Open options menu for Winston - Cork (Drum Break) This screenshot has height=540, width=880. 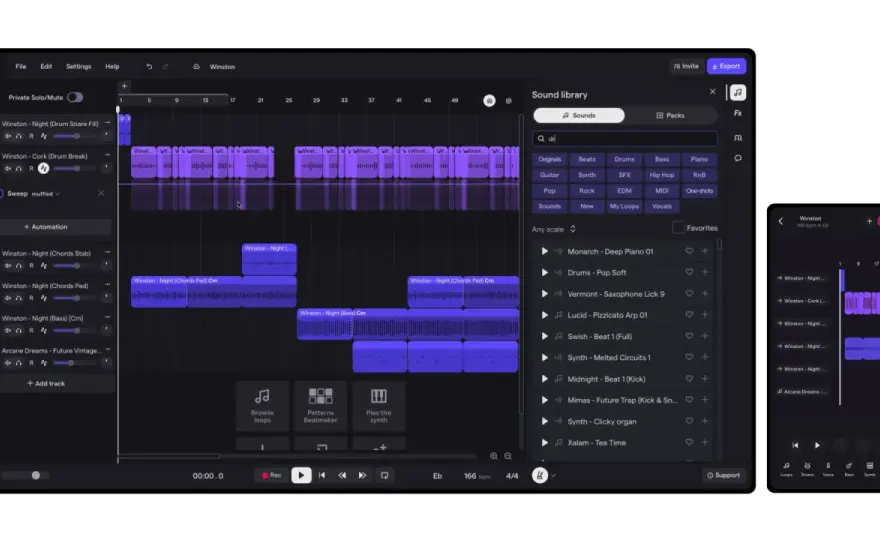coord(107,155)
